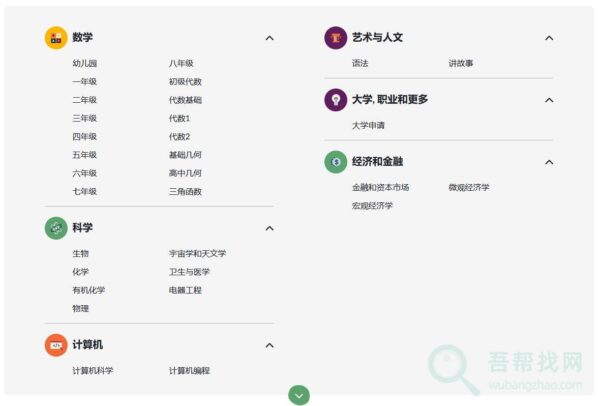Select 微观经济学 under economics
This screenshot has height=406, width=600.
coord(469,187)
